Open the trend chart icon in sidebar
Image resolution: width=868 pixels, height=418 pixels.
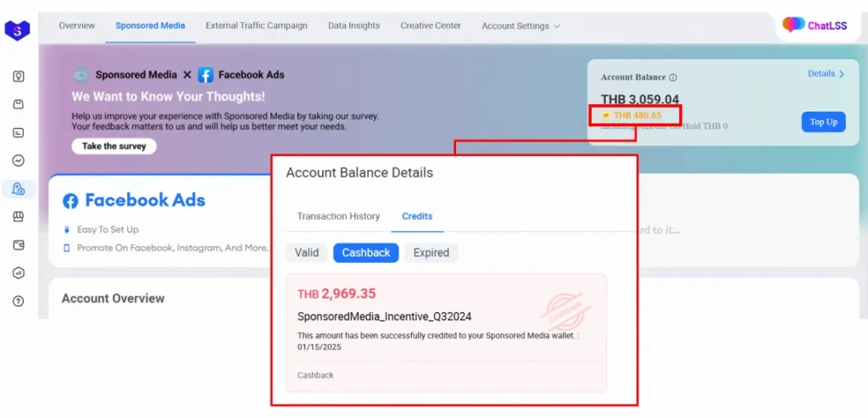[19, 160]
